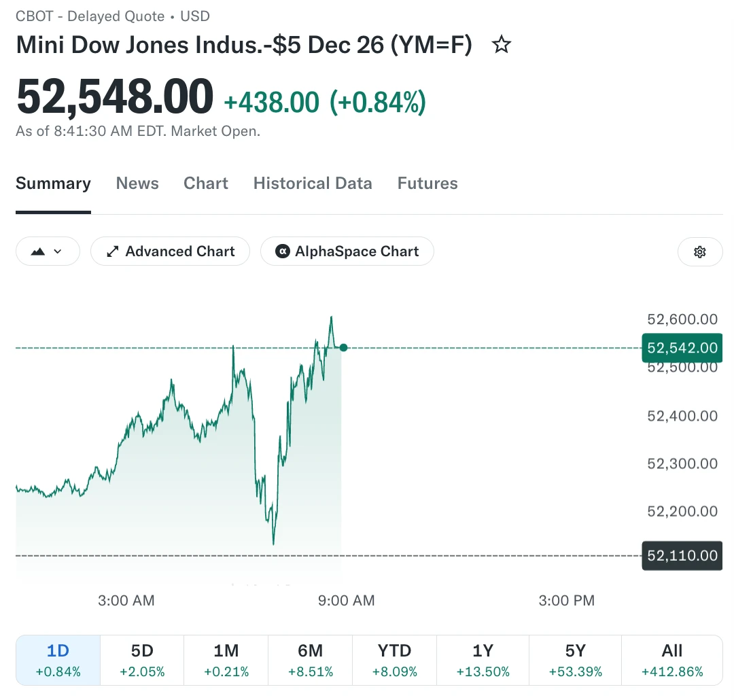Image resolution: width=734 pixels, height=700 pixels.
Task: Click the green current-price dot on chart
Action: [344, 347]
